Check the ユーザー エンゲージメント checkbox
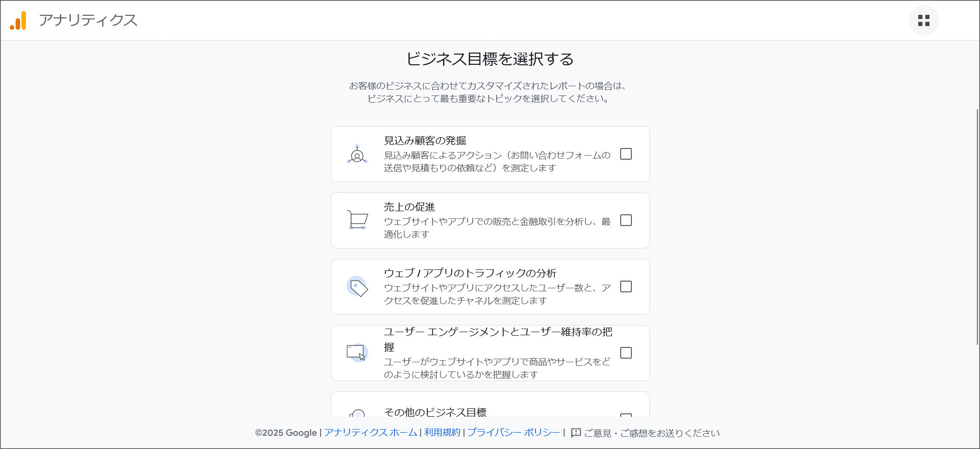The image size is (980, 449). [x=626, y=353]
